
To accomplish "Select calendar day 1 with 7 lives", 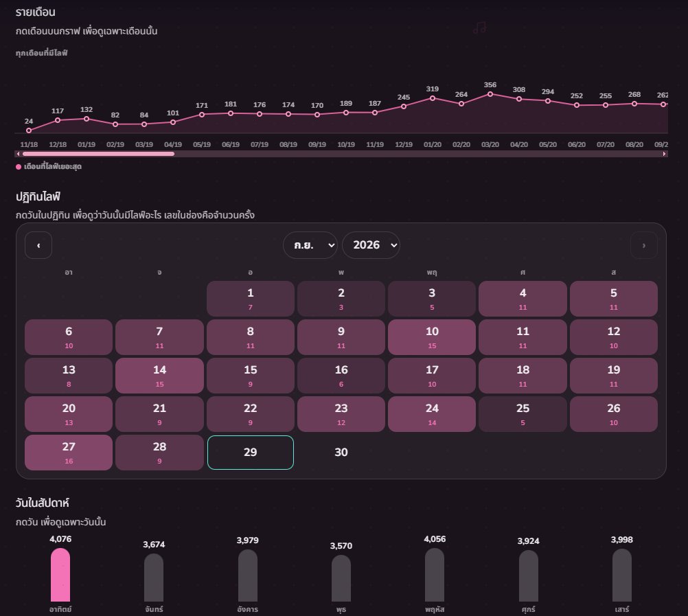I will [251, 299].
